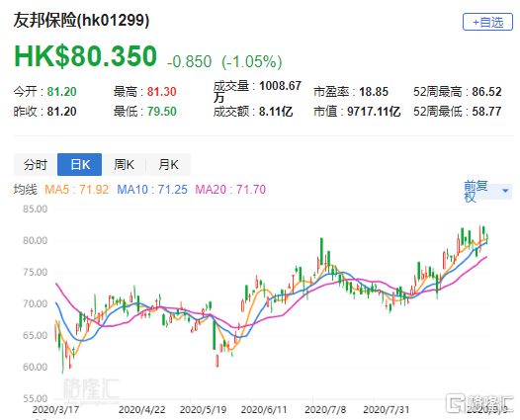Click the 65.00 y-axis label

(36, 335)
